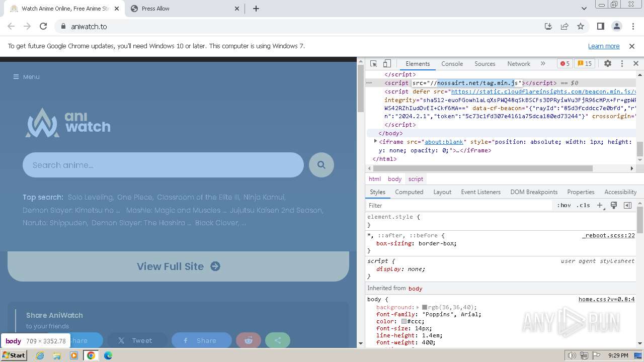Open the cloudflareinsights beacon.min.js link
Viewport: 644px width, 362px height.
[x=543, y=92]
